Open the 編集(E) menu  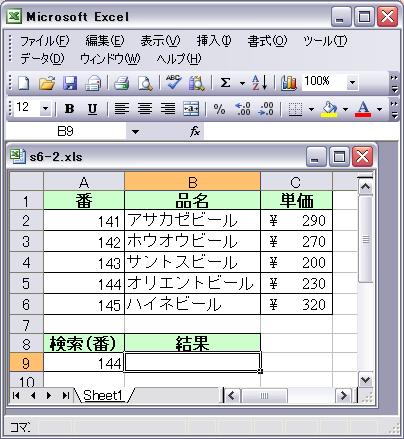tap(105, 41)
